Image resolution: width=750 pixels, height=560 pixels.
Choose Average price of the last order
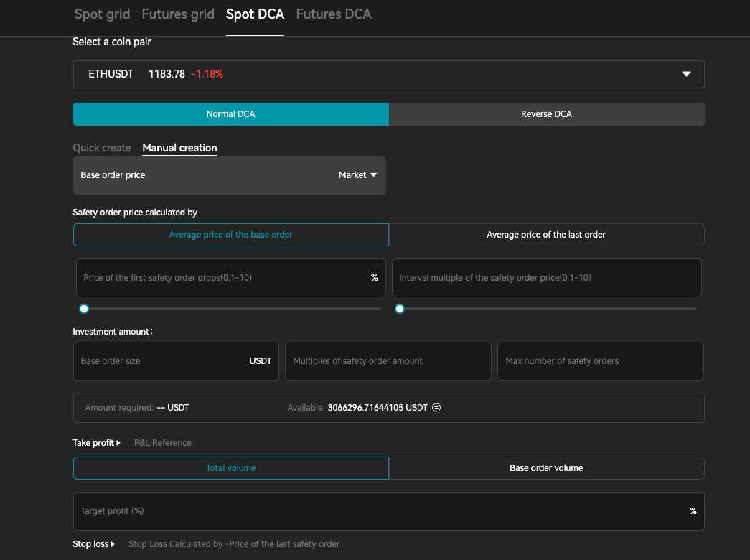pyautogui.click(x=546, y=235)
